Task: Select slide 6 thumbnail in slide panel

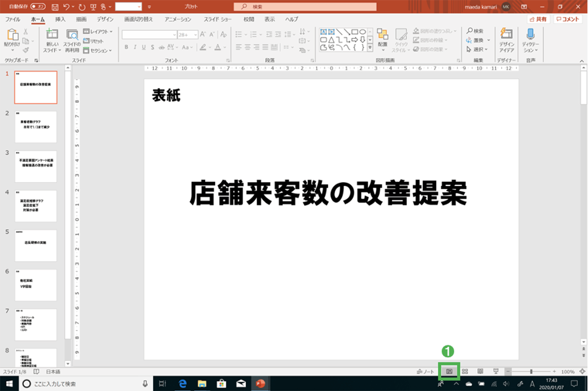Action: [x=36, y=285]
